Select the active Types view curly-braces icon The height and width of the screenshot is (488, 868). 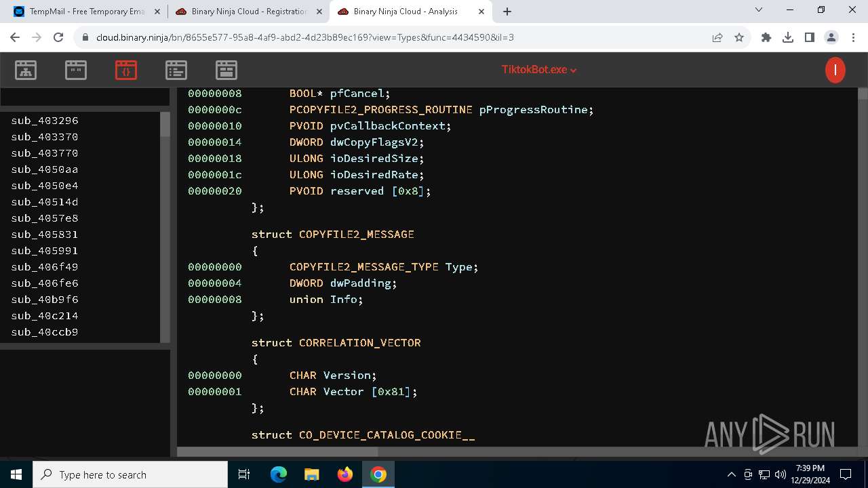pyautogui.click(x=126, y=70)
